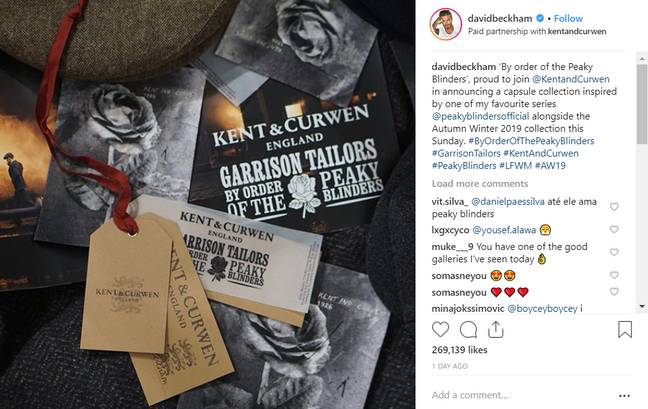Screen dimensions: 648x409
Task: Click the comments scrollbar down arrow
Action: click(x=642, y=306)
